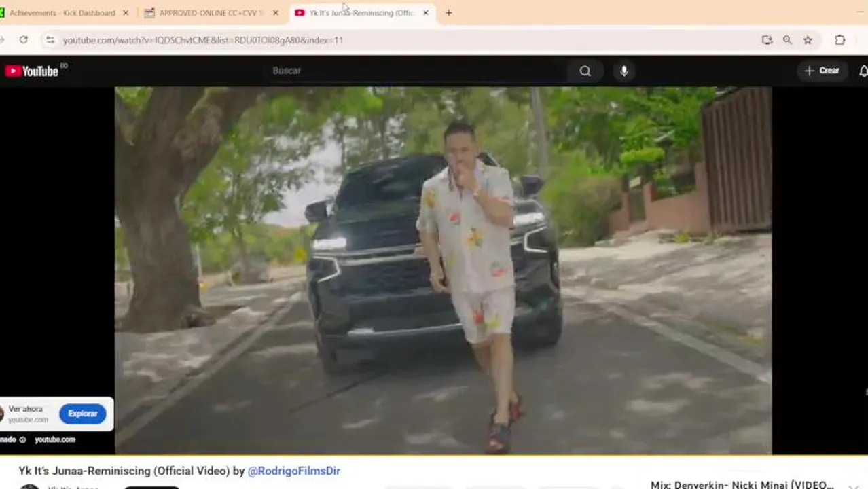The image size is (868, 489).
Task: Start voice search with microphone icon
Action: tap(623, 71)
